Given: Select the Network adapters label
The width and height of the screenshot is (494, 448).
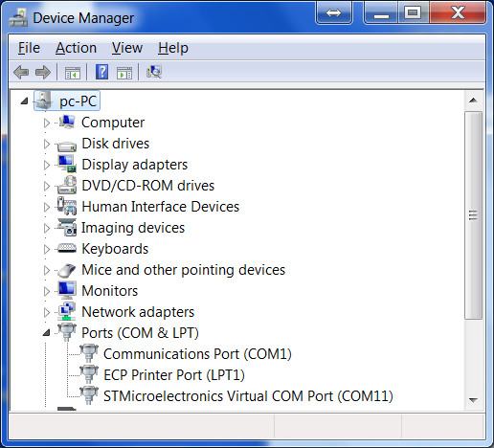Looking at the screenshot, I should (138, 312).
